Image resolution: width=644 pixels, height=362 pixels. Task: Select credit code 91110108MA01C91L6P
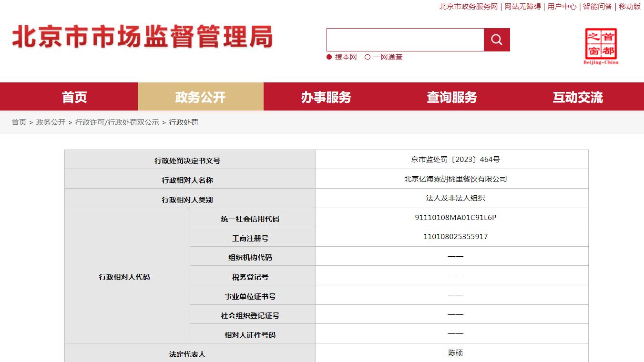point(455,218)
